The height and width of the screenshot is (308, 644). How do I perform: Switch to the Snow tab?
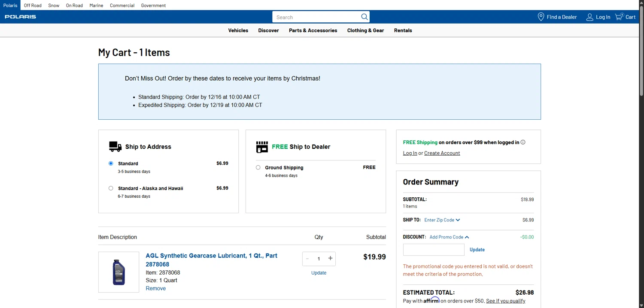pyautogui.click(x=54, y=5)
